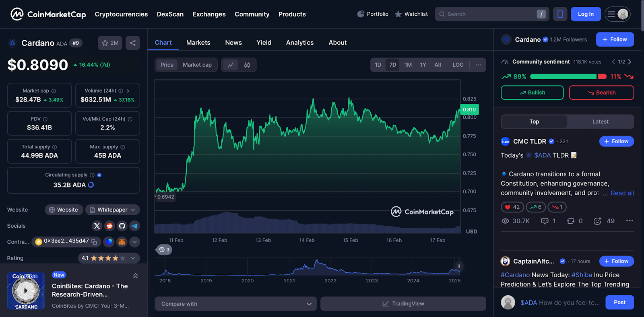Open the mobile app phone icon
Image resolution: width=644 pixels, height=317 pixels.
560,14
